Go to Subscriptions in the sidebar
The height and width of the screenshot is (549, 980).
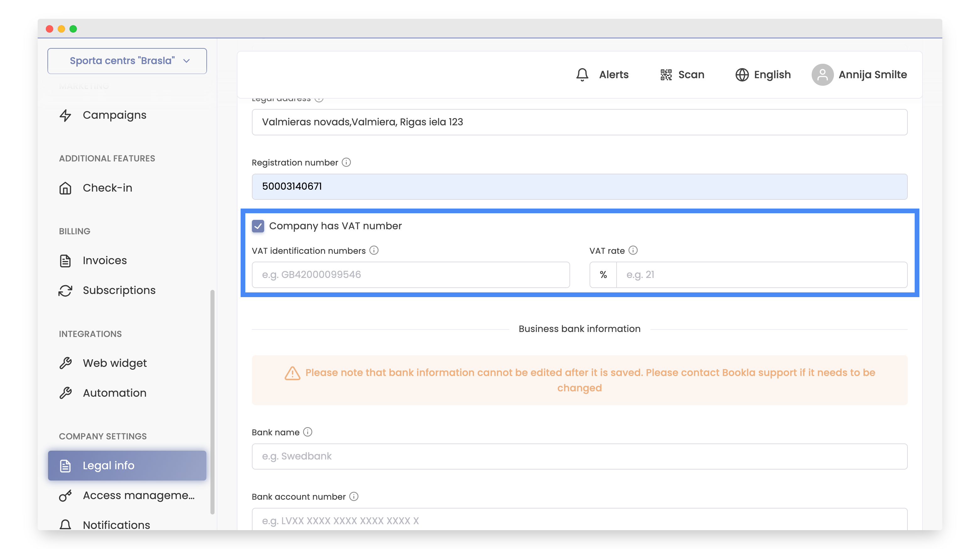point(119,290)
